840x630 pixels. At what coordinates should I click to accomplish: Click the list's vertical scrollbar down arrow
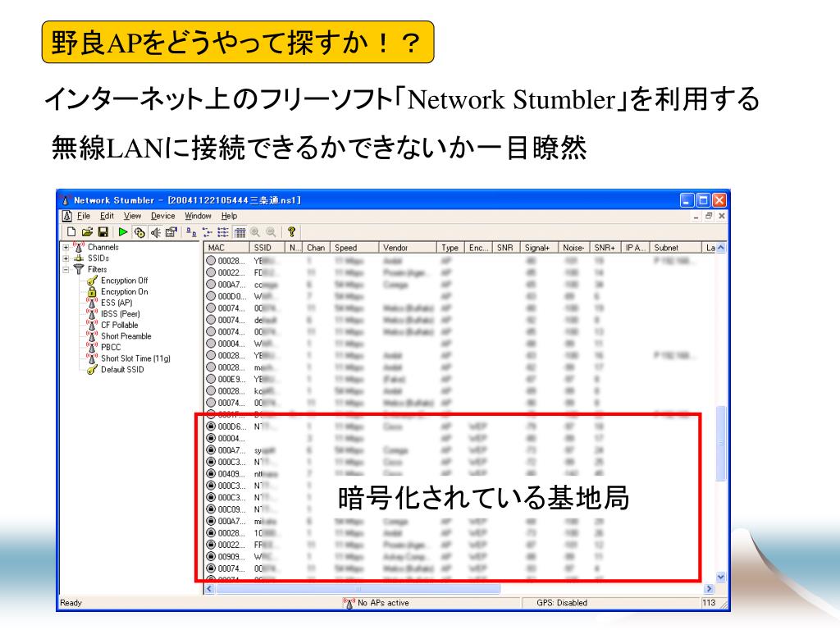[720, 577]
